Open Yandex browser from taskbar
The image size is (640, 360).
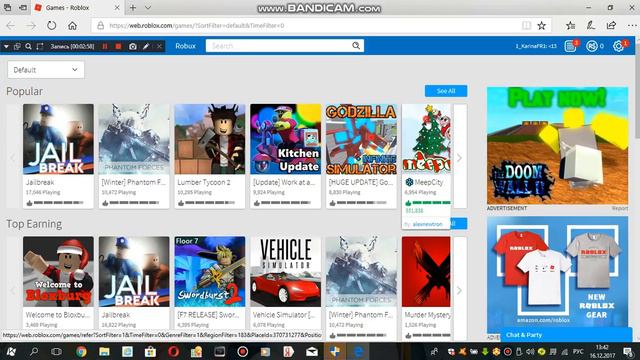tap(288, 351)
